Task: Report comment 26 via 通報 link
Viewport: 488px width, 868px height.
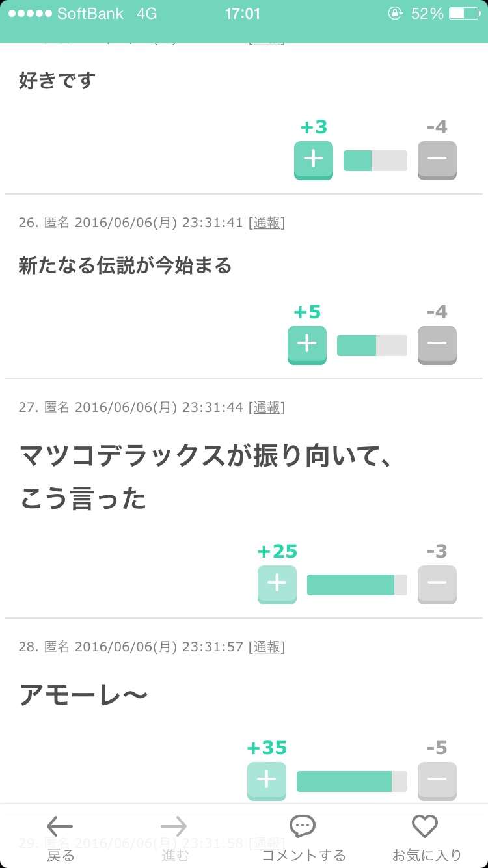Action: 267,223
